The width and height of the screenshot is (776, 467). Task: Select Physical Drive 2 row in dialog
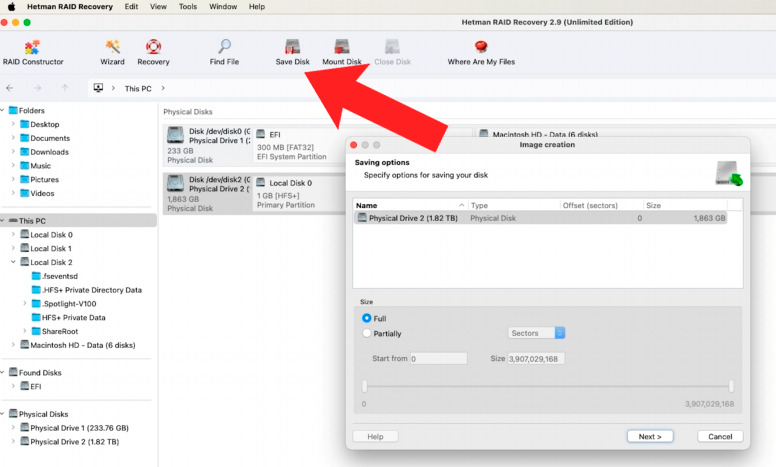tap(540, 218)
